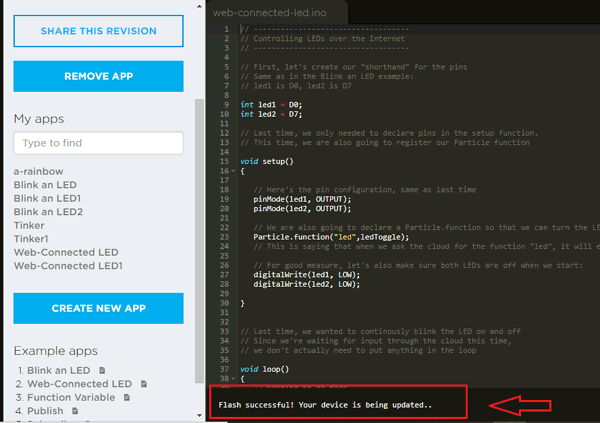Click the 'Flash successful!' status message

pyautogui.click(x=325, y=405)
